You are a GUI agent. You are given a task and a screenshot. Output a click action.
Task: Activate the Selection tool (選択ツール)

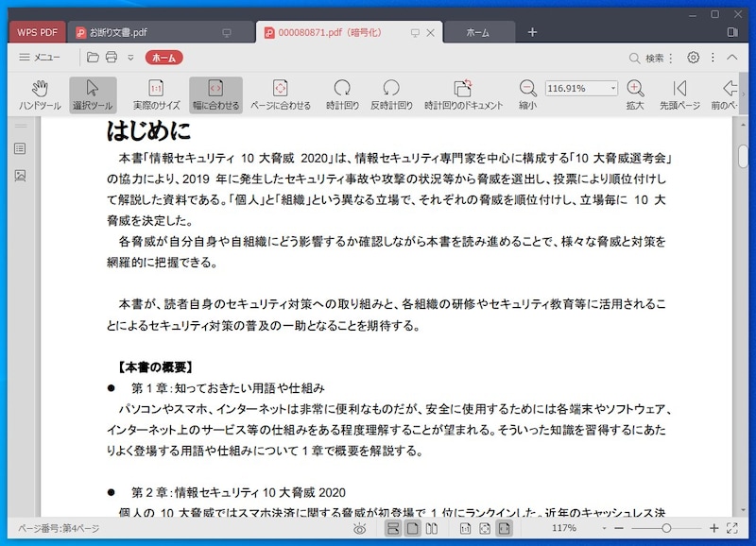[93, 94]
